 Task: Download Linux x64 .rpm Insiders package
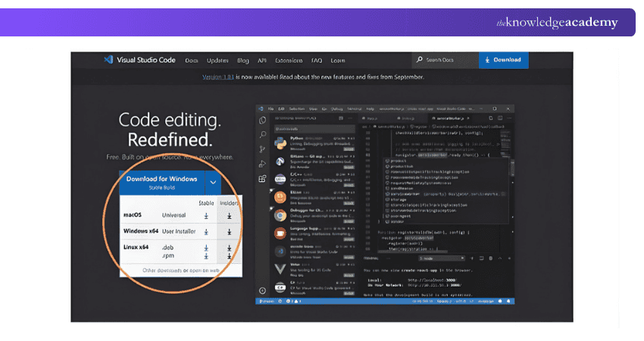[x=229, y=256]
